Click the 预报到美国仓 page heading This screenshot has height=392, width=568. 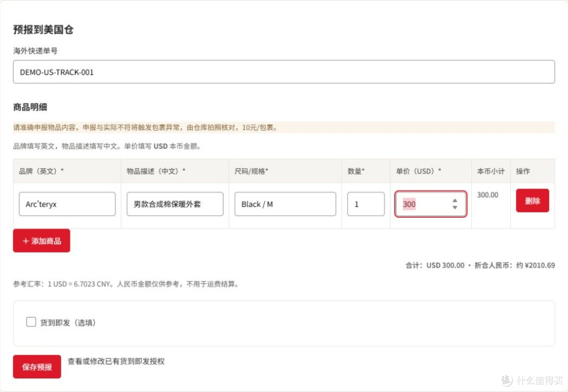click(x=44, y=29)
